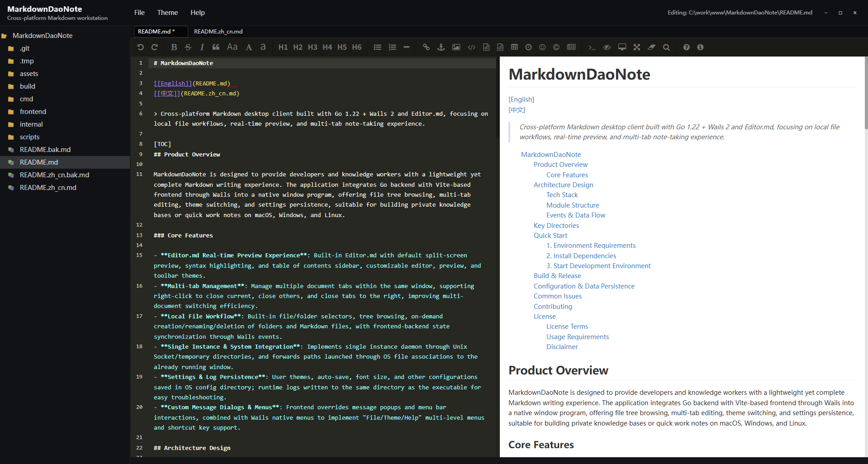Toggle fullscreen editing mode

[x=636, y=47]
